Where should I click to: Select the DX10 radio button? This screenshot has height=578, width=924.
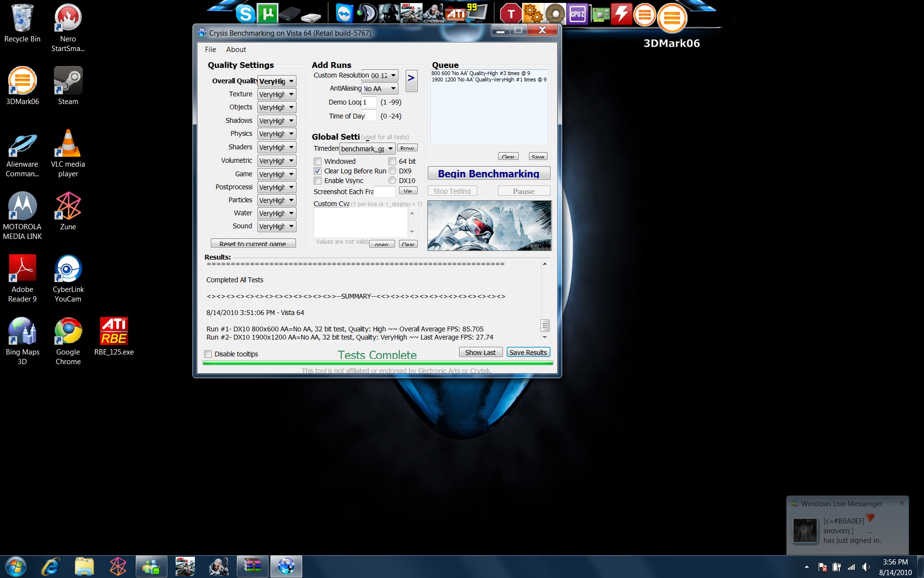392,181
